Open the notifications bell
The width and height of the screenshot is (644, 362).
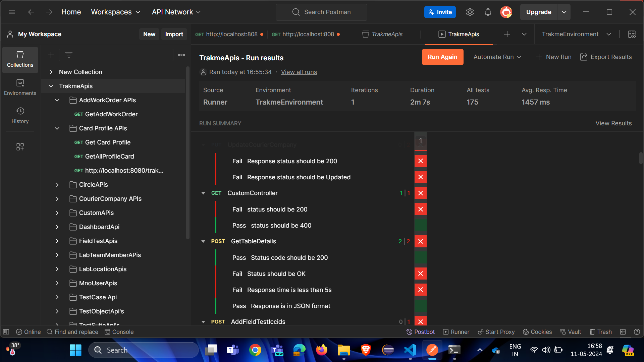(488, 12)
